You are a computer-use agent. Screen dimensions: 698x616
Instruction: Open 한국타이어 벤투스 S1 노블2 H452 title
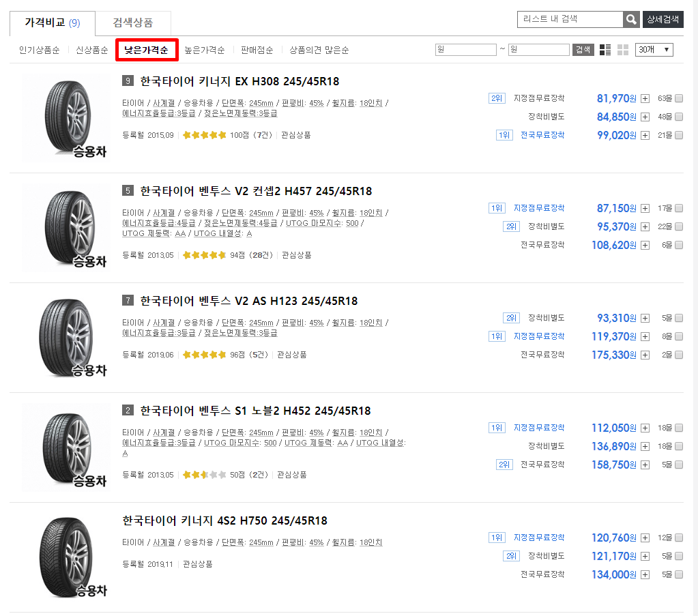click(x=255, y=411)
